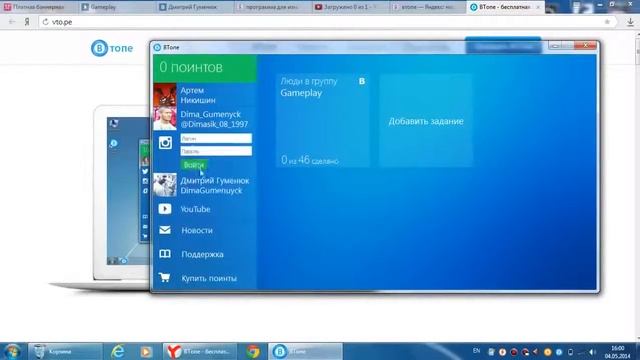
Task: Click the Артем Никишин name text
Action: 198,95
